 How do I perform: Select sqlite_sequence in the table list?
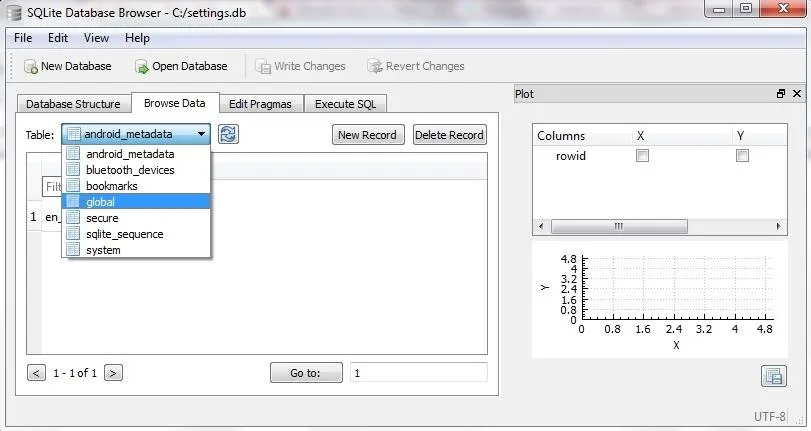pos(136,234)
